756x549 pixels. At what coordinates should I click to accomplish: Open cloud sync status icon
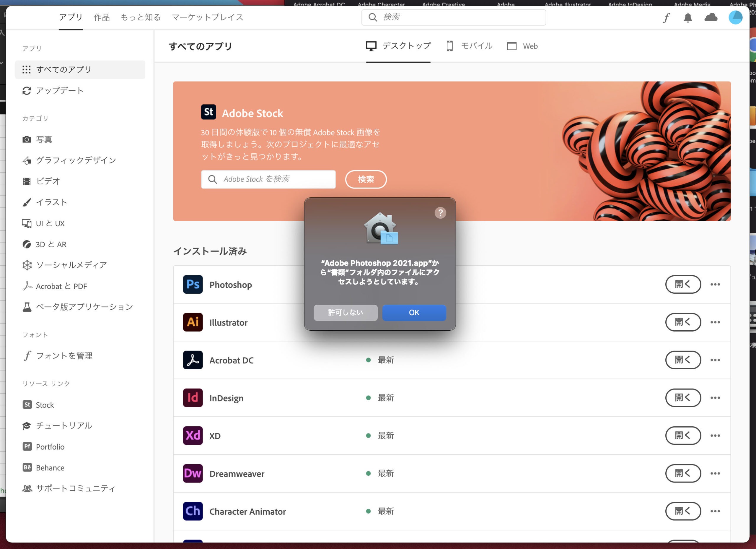click(x=711, y=17)
